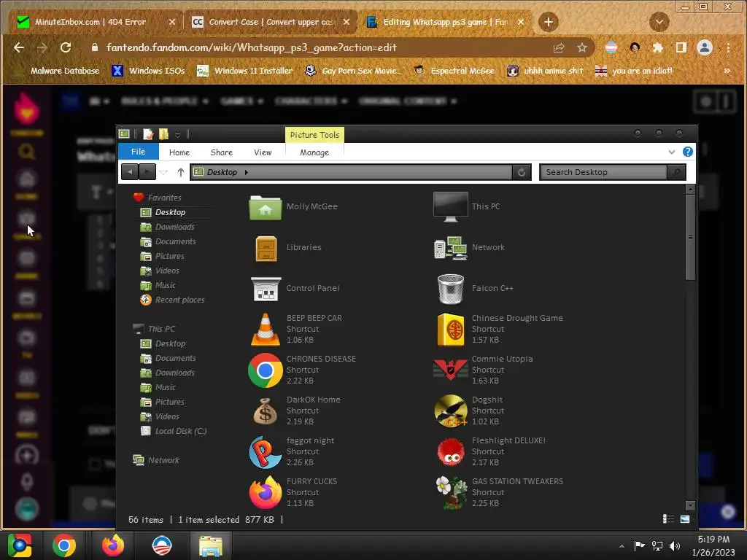Show hidden system tray icons arrow
Viewport: 747px width, 560px height.
622,546
